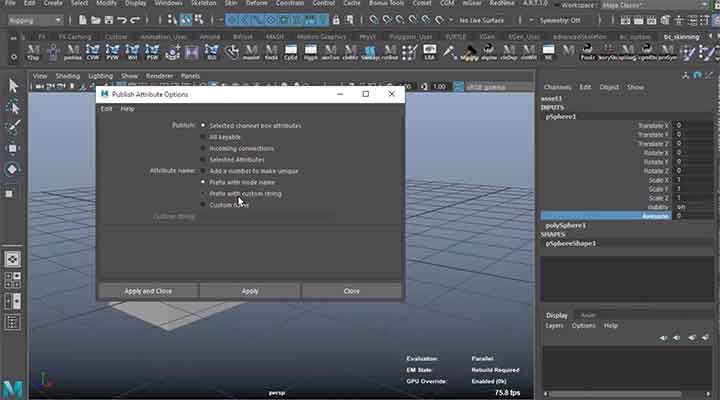Click the Apply and Close button
The width and height of the screenshot is (720, 400).
point(148,291)
